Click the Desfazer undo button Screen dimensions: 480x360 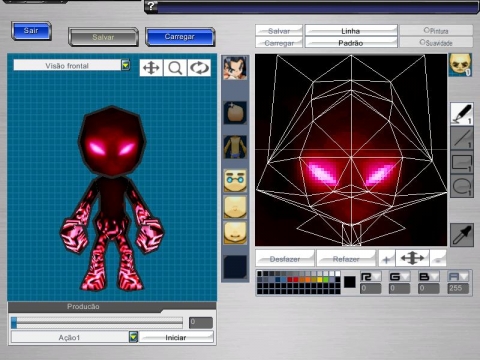(x=285, y=259)
